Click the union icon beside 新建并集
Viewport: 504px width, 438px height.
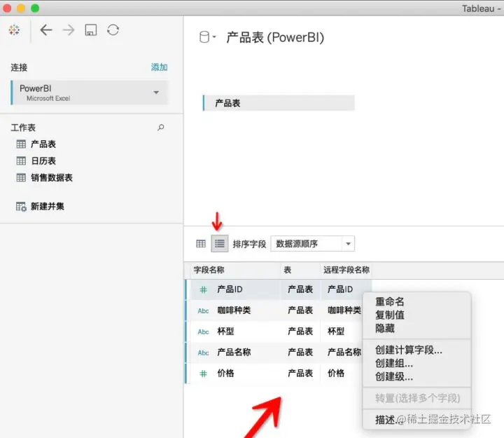coord(21,207)
